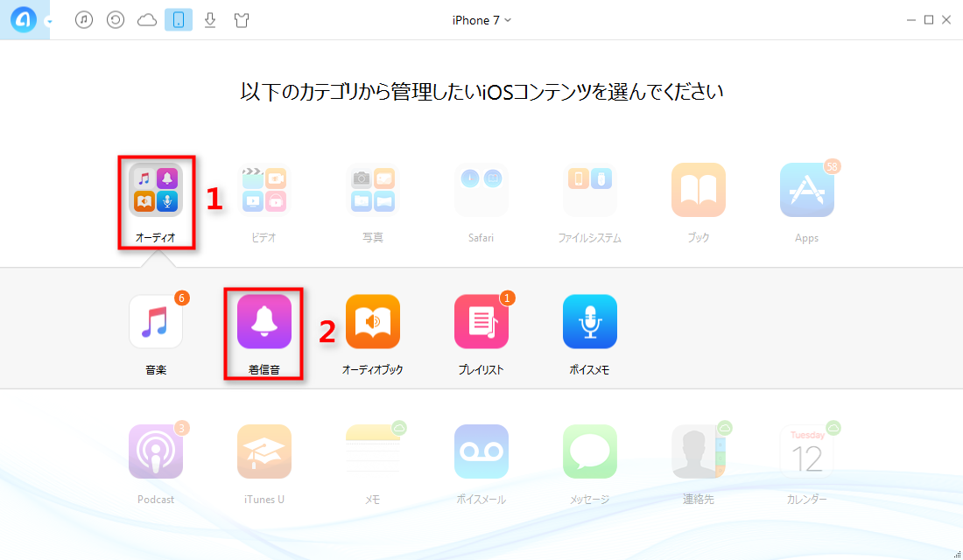Open the カレンダー calendar category
Viewport: 963px width, 560px height.
[806, 451]
